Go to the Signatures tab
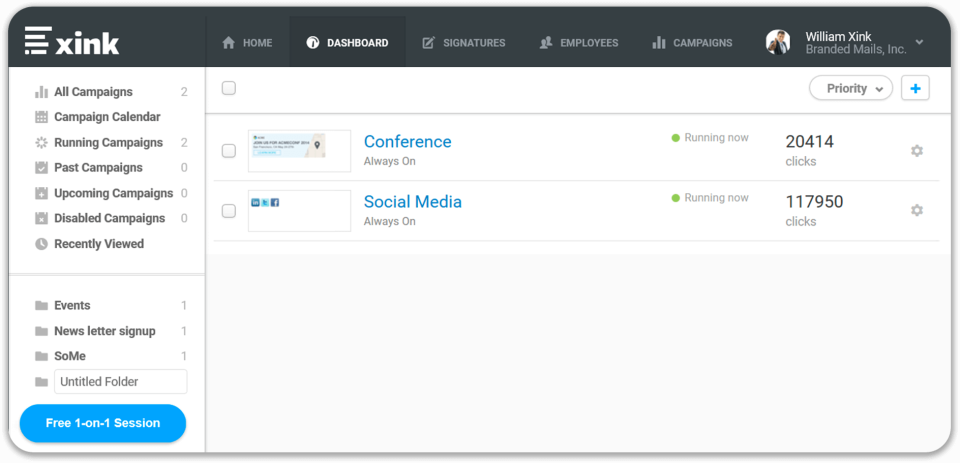The width and height of the screenshot is (960, 463). tap(464, 43)
